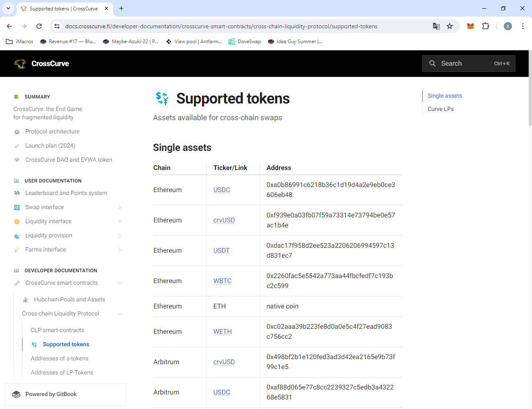Screen dimensions: 532x409
Task: Open the Chrome three-dot menu
Action: point(523,26)
